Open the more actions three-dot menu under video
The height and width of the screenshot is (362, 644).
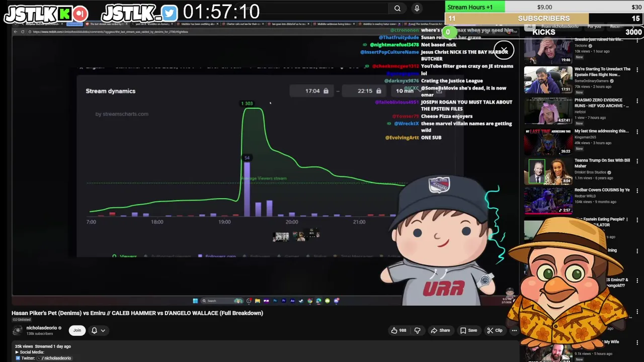click(x=514, y=330)
